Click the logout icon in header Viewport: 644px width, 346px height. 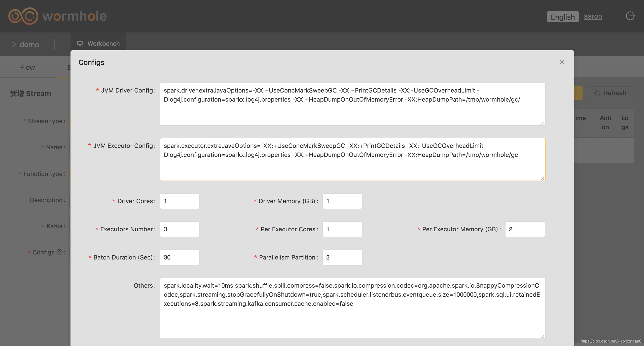coord(630,16)
